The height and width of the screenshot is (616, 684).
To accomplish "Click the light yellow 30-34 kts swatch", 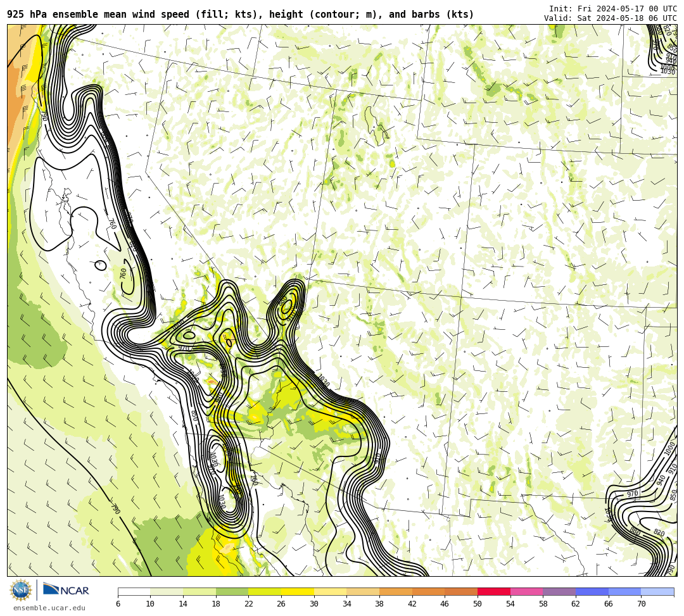I will [330, 591].
